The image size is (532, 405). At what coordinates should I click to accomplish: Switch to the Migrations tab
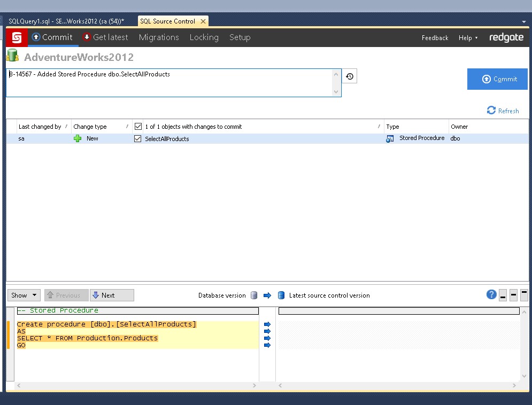tap(159, 37)
